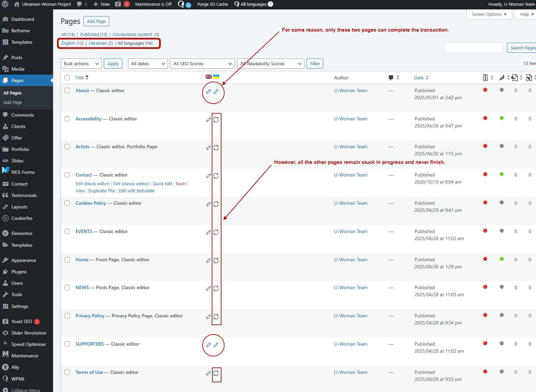Check the Cookies Policy page checkbox

67,203
